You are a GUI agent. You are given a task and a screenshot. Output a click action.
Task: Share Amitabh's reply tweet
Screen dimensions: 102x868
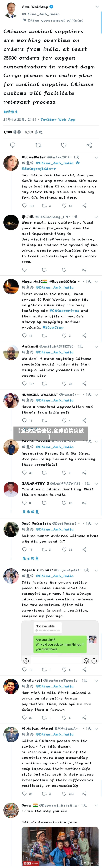(84, 384)
